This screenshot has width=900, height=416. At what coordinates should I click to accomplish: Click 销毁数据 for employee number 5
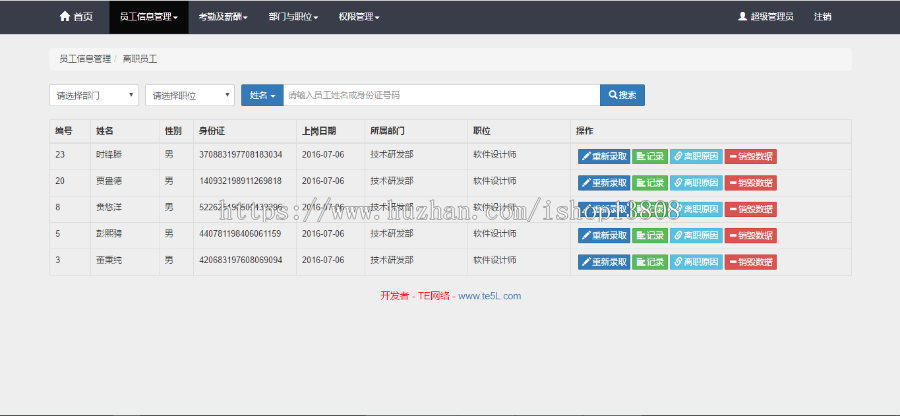point(751,235)
